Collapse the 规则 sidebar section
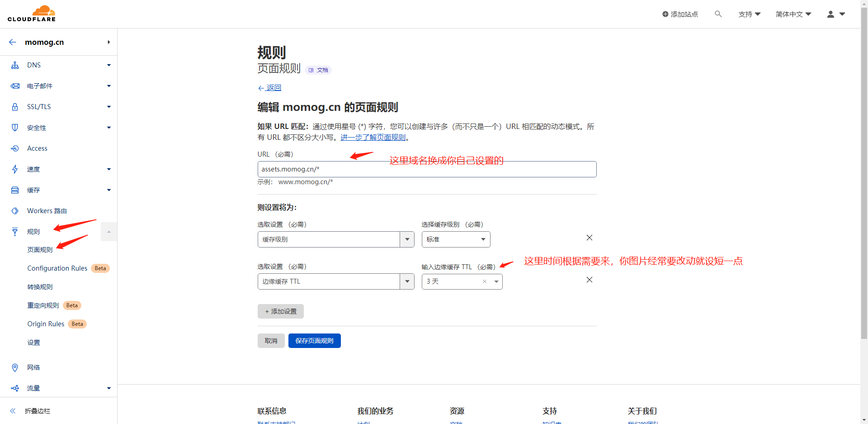This screenshot has width=868, height=424. click(108, 232)
